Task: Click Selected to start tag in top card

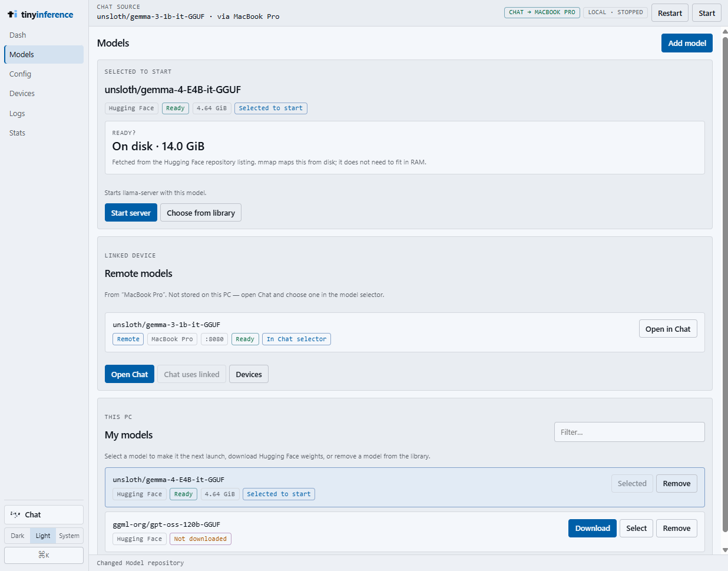Action: click(271, 108)
